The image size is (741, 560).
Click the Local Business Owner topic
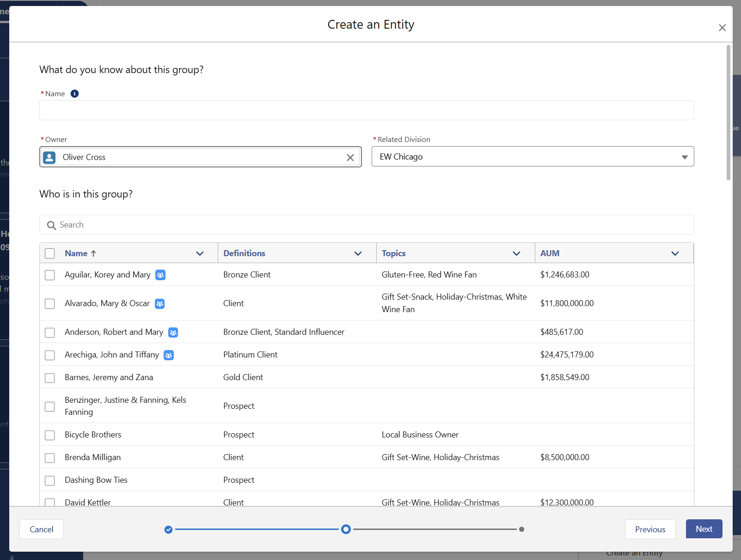tap(420, 435)
